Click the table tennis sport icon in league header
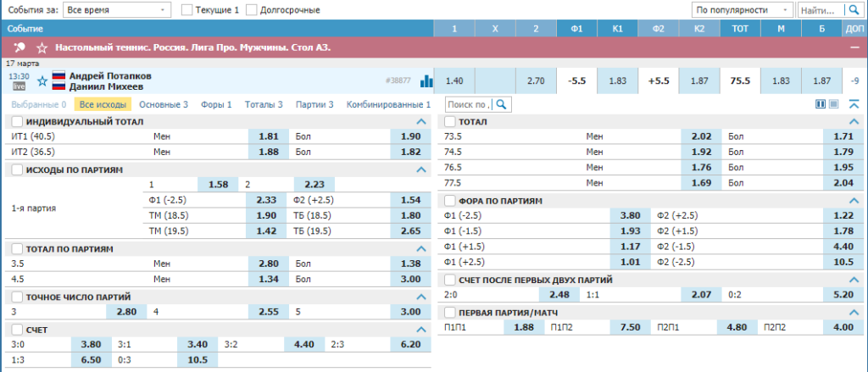Viewport: 868px width, 372px height. coord(19,47)
